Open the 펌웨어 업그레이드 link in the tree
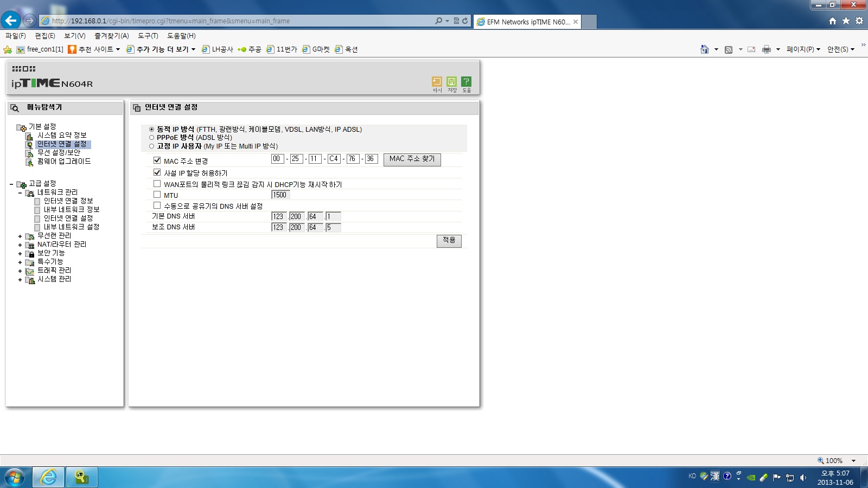This screenshot has width=868, height=488. click(x=64, y=162)
